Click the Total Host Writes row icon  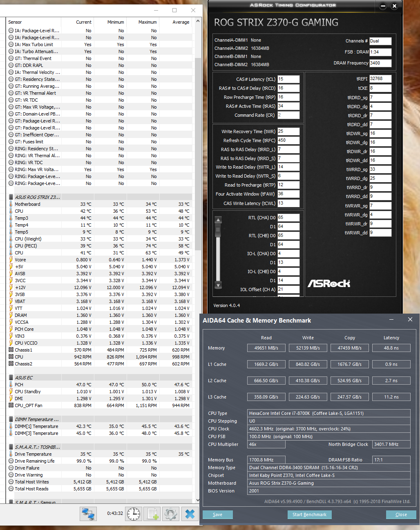click(11, 482)
